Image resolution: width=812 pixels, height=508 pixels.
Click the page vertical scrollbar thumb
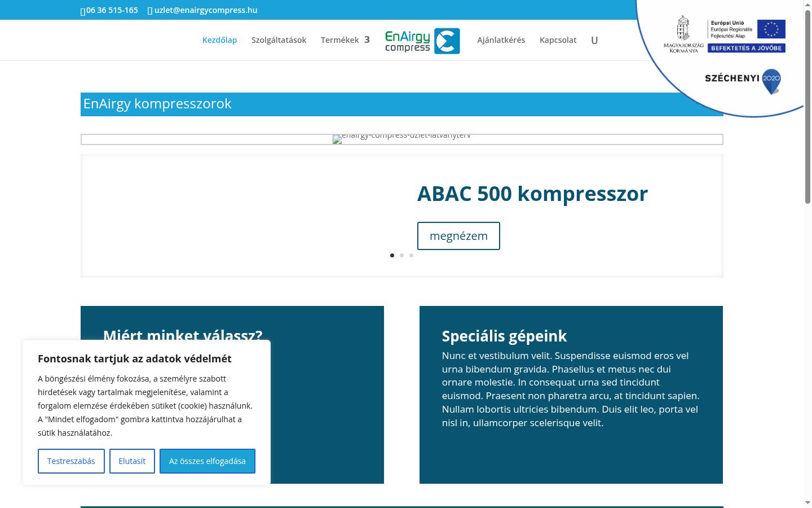807,107
